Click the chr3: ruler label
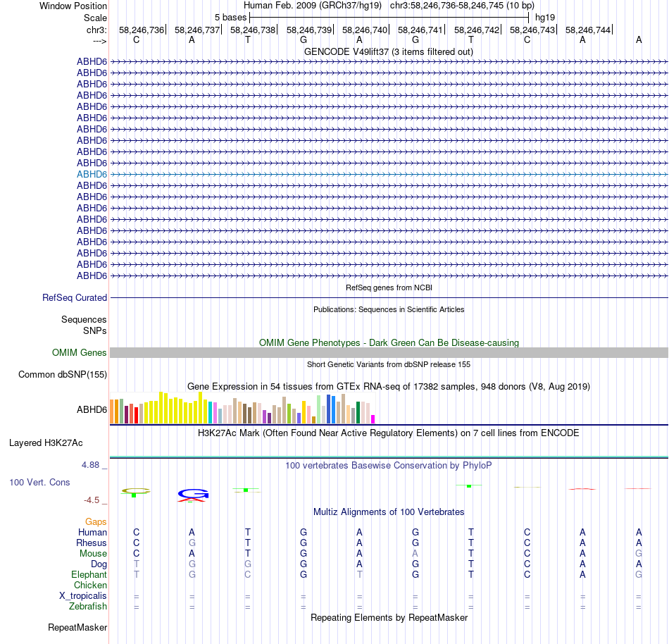The height and width of the screenshot is (644, 669). [96, 30]
